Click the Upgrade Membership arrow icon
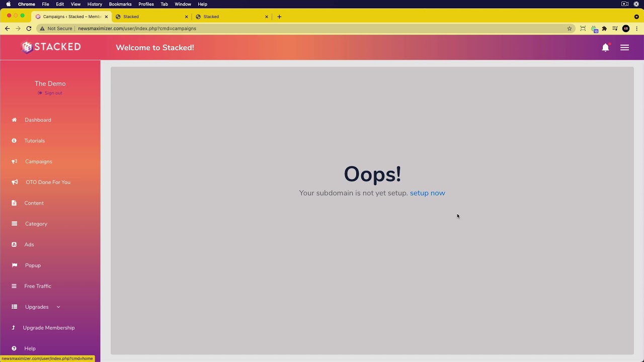 click(14, 327)
